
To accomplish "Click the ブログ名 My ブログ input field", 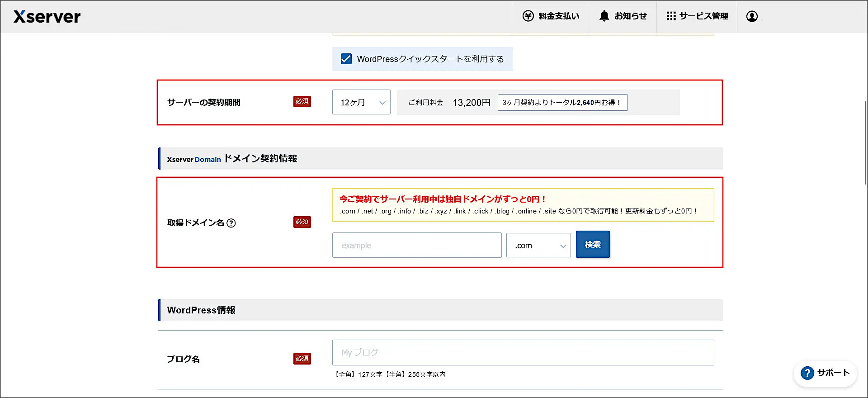I will 523,352.
